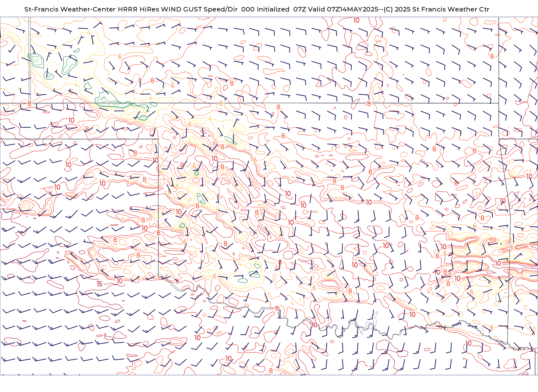Click the HRRR WIND GUST map title text
Viewport: 538px width, 392px height.
pos(257,9)
